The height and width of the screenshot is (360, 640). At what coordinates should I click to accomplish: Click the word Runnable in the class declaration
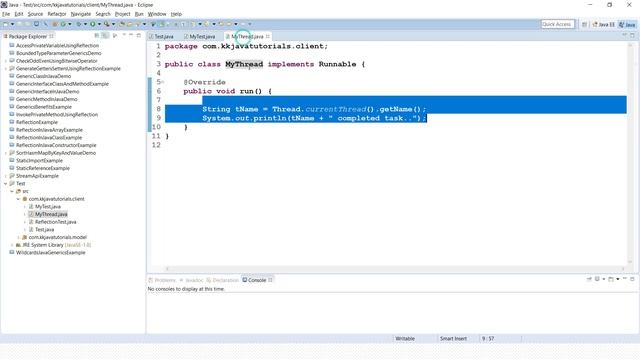coord(337,64)
